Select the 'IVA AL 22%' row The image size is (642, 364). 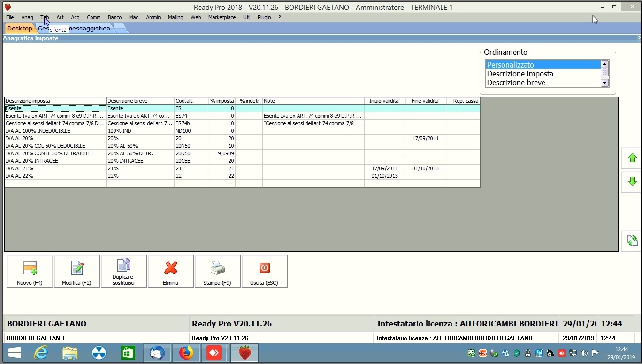[242, 176]
